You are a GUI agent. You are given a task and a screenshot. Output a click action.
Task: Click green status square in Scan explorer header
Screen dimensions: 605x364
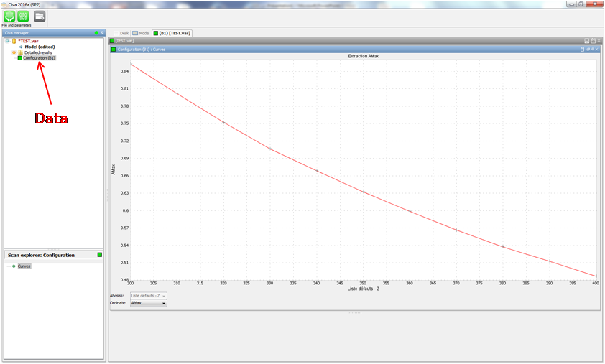(100, 255)
